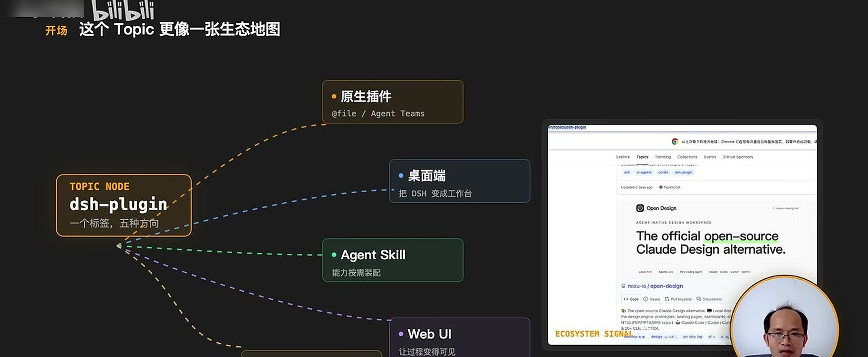
Task: Click the "BYO coding agent" badge
Action: [691, 272]
